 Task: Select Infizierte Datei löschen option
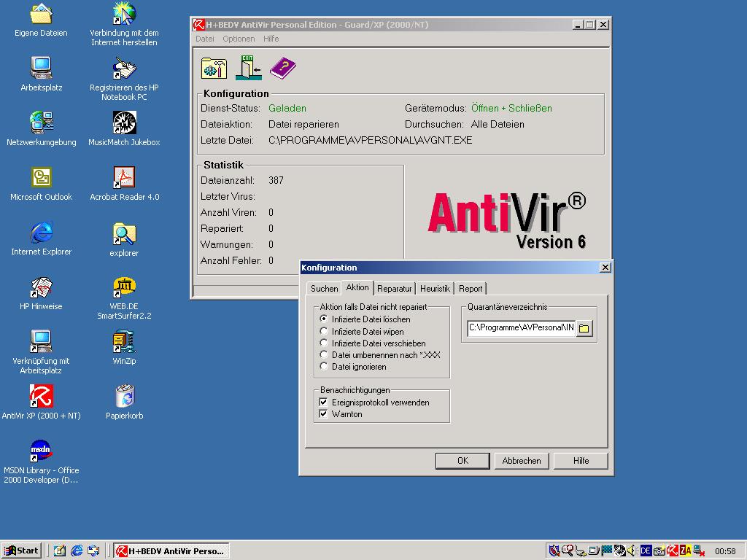(366, 319)
